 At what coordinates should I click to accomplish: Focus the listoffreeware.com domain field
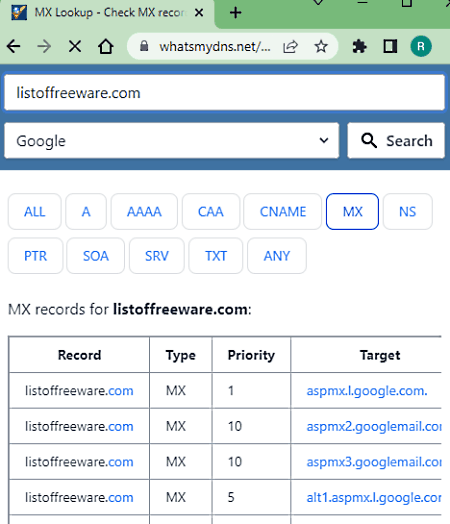[x=224, y=93]
